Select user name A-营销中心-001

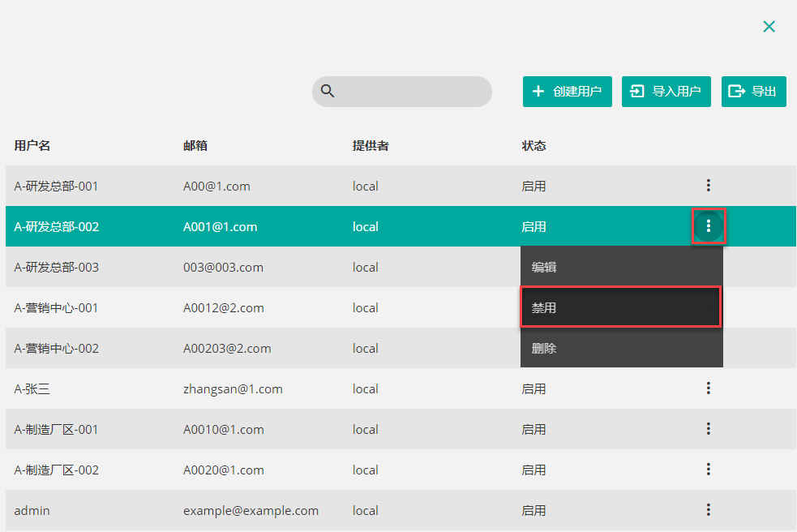(56, 308)
